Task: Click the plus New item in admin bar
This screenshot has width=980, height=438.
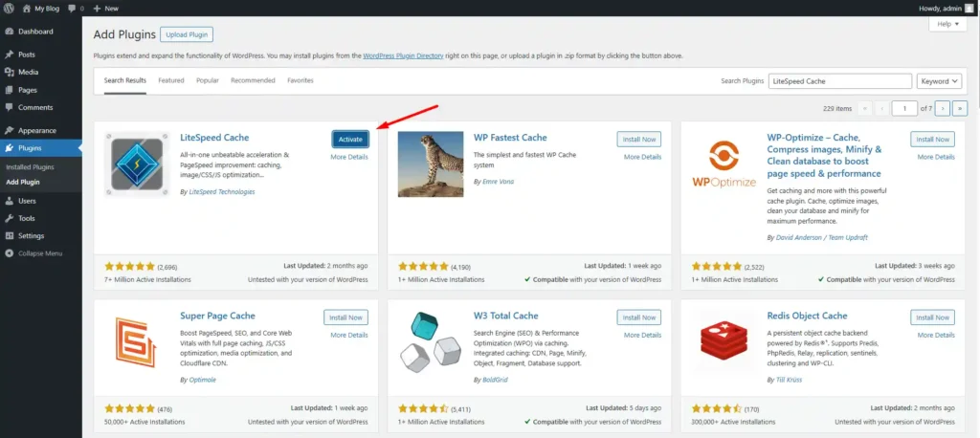Action: click(105, 8)
